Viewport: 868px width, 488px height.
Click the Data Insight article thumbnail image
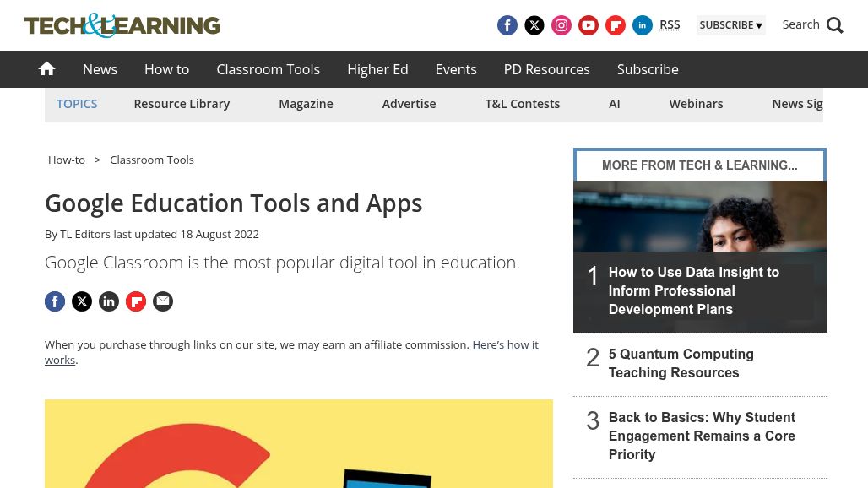(x=699, y=221)
